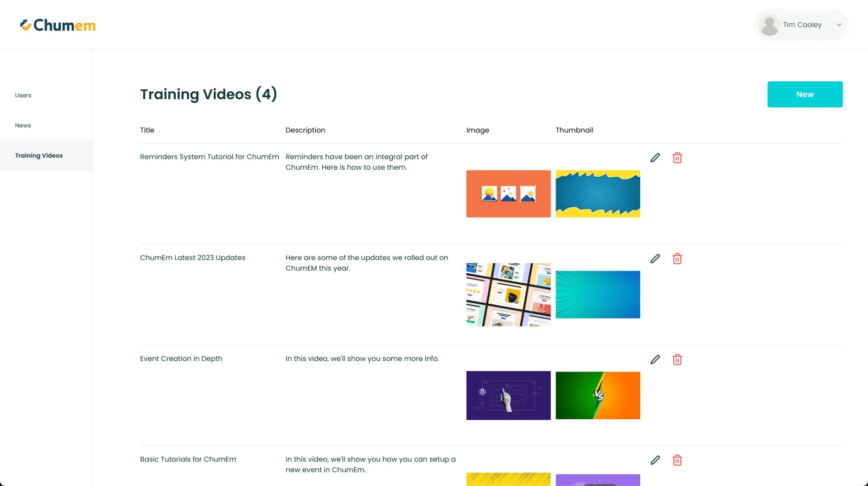The height and width of the screenshot is (486, 868).
Task: Expand the Tim Cooley account dropdown arrow
Action: pos(839,25)
